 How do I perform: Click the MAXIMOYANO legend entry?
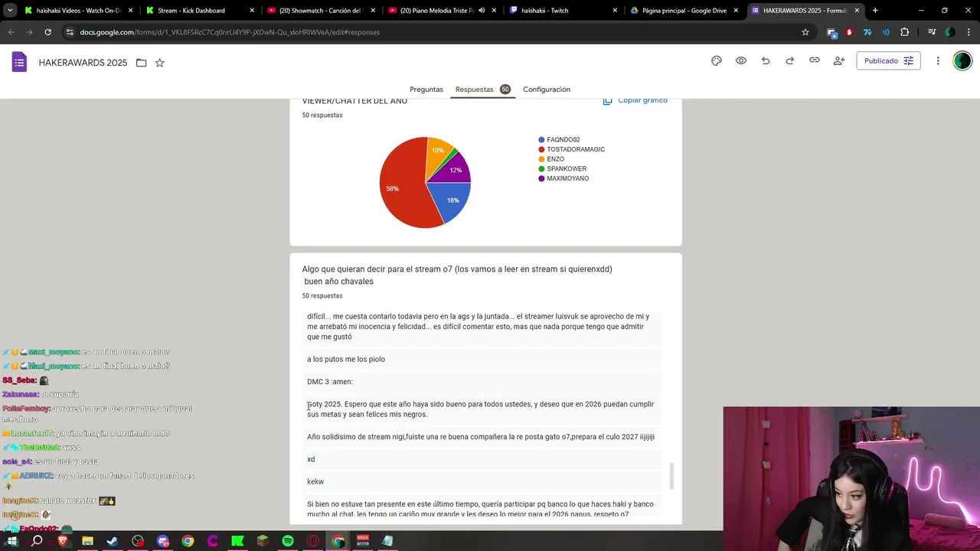pyautogui.click(x=563, y=178)
